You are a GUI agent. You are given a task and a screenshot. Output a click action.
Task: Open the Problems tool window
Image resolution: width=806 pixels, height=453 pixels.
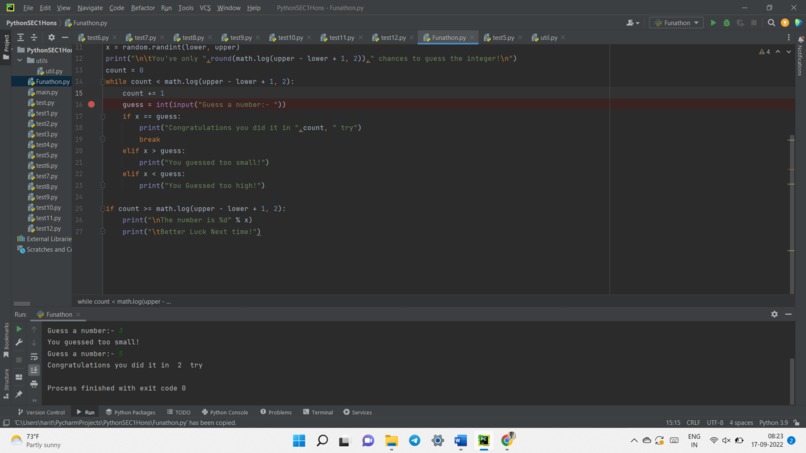[x=276, y=412]
